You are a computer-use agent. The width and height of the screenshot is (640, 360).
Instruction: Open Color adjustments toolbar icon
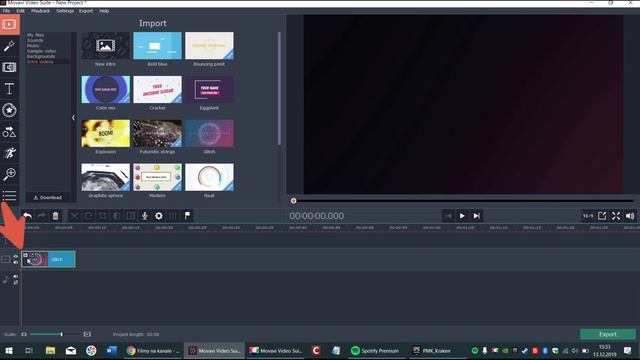coord(117,216)
